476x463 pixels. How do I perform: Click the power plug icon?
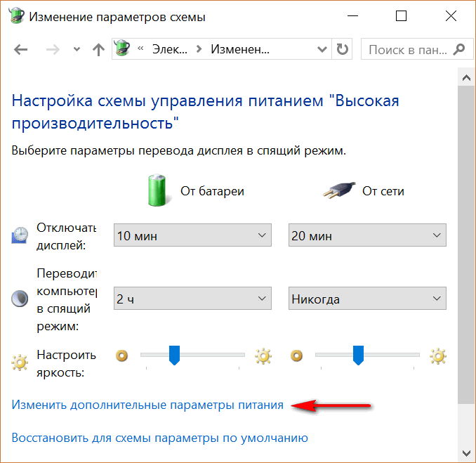click(x=339, y=190)
